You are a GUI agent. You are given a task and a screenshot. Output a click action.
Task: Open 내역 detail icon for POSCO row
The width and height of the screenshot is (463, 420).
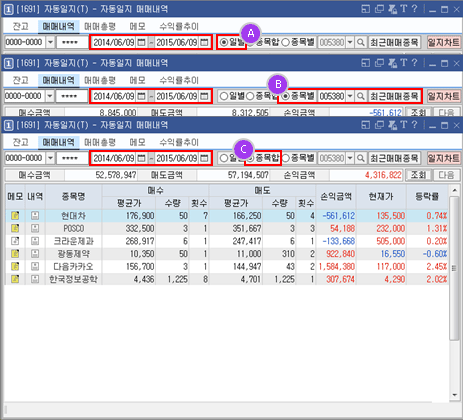35,229
